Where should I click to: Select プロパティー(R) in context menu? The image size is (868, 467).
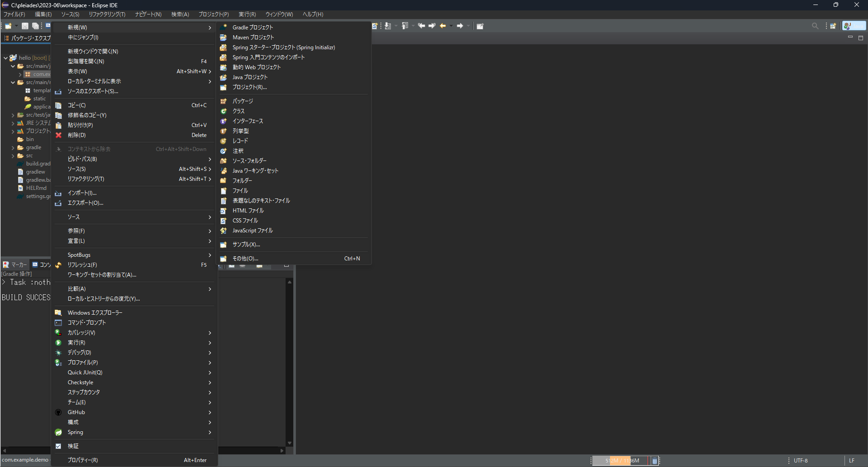(134, 460)
